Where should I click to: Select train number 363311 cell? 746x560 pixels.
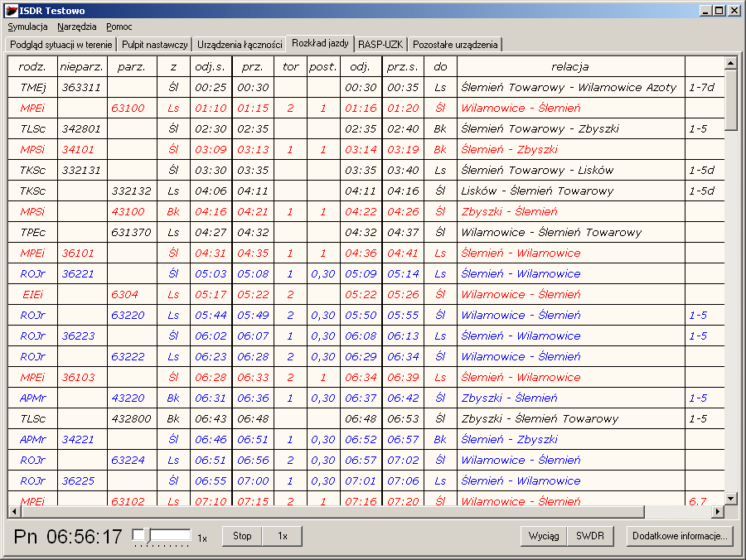click(x=82, y=88)
